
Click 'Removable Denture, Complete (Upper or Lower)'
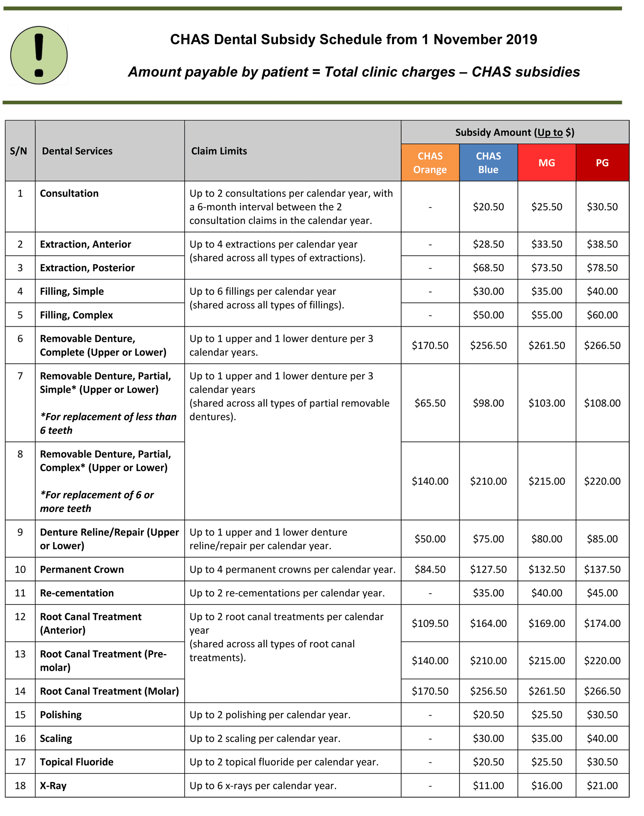click(x=103, y=345)
